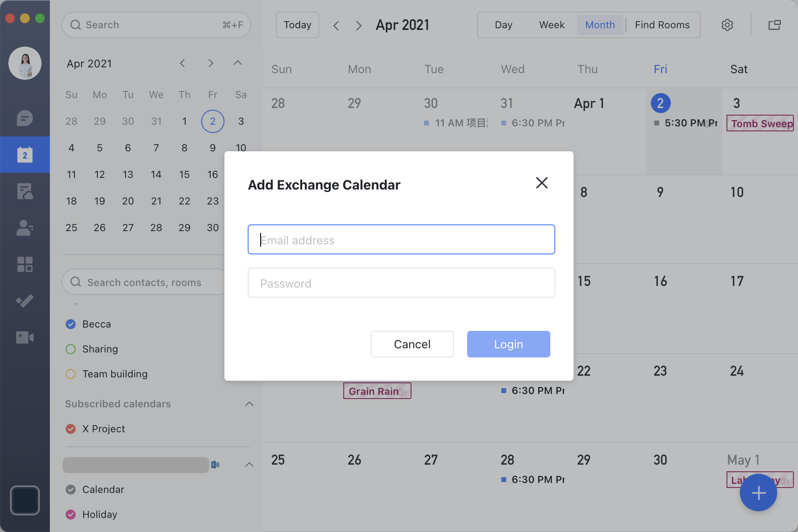The width and height of the screenshot is (798, 532).
Task: Click the Password input field
Action: coord(401,283)
